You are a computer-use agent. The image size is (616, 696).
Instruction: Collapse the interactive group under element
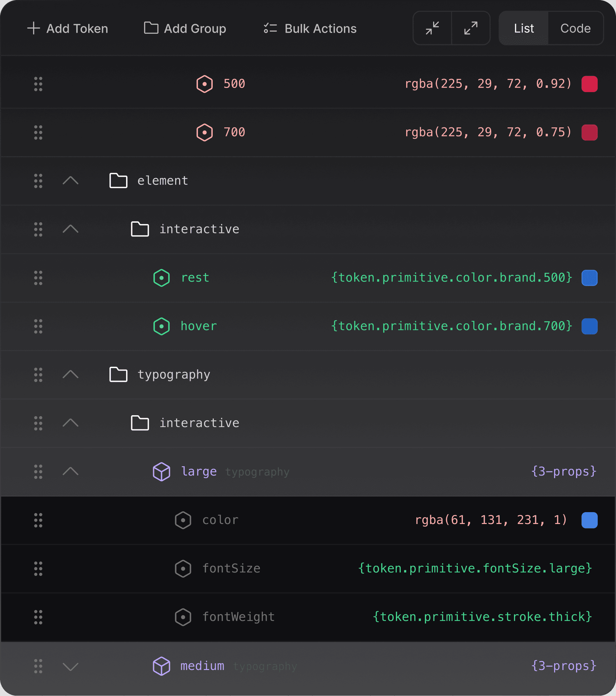tap(71, 229)
